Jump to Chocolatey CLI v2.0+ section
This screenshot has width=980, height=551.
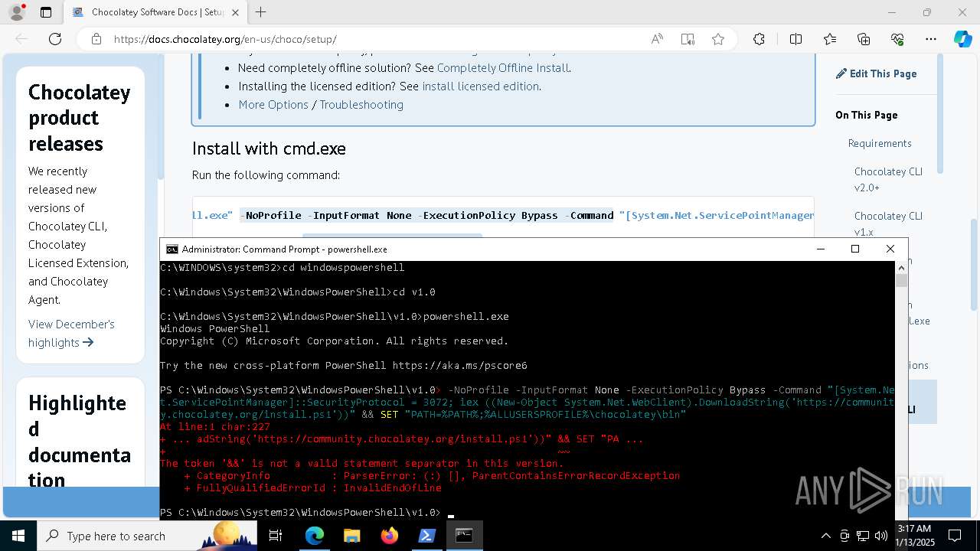coord(888,179)
